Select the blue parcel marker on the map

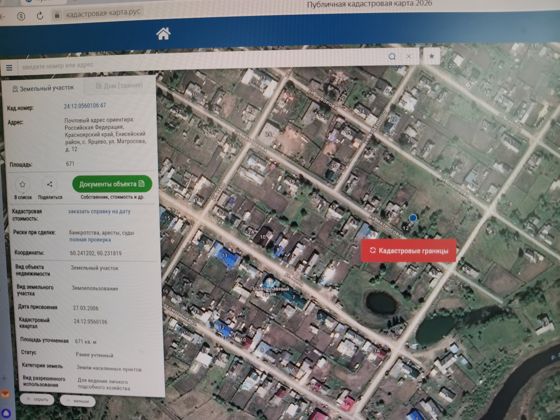413,218
